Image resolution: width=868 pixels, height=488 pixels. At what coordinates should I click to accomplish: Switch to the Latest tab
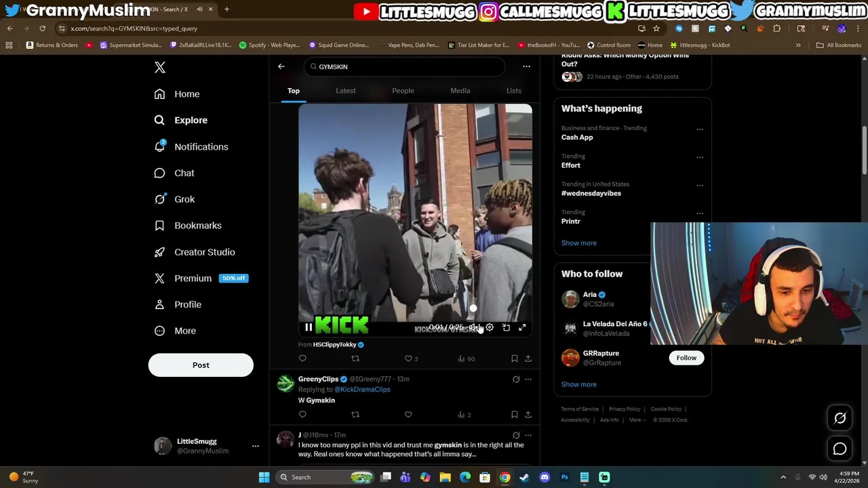(x=346, y=91)
